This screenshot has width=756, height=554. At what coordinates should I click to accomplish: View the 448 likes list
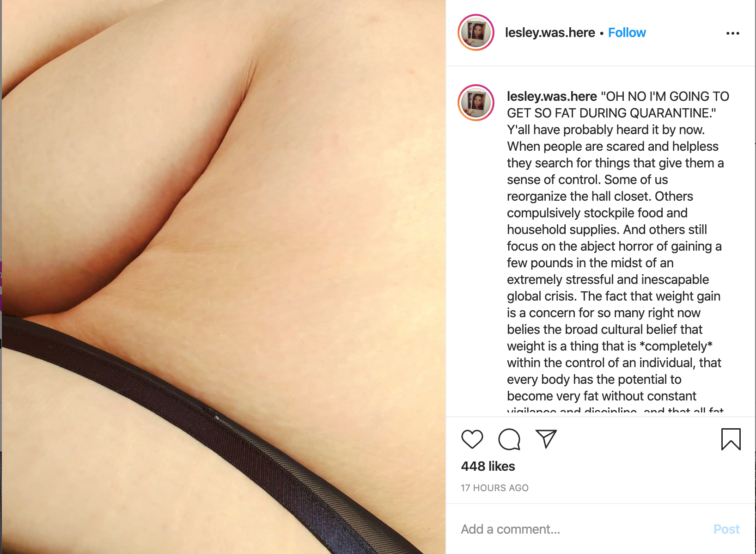coord(488,466)
